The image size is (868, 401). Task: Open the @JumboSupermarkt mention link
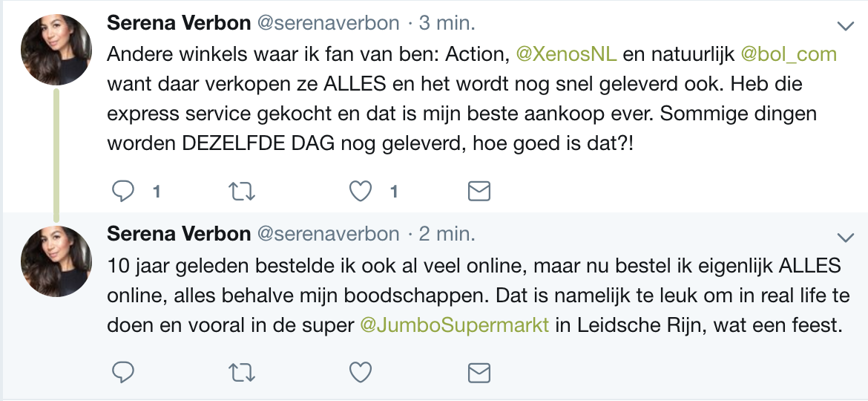pyautogui.click(x=455, y=325)
